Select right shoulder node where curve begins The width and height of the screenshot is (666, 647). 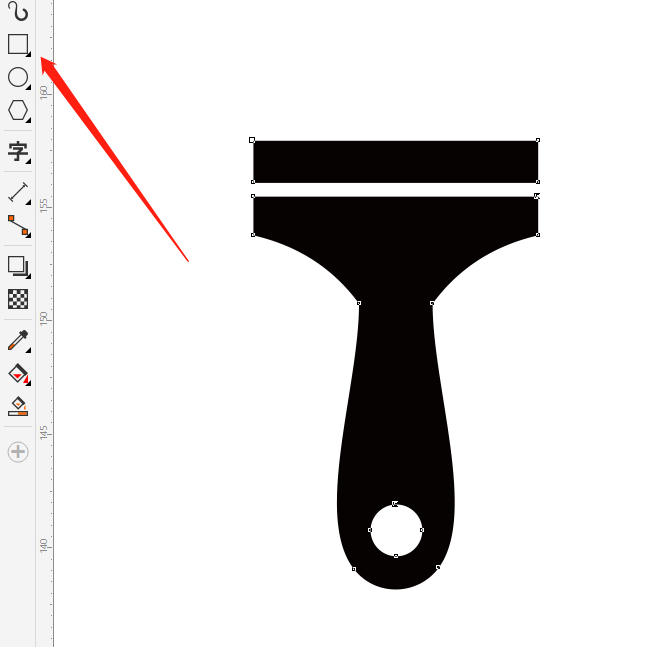pyautogui.click(x=538, y=235)
